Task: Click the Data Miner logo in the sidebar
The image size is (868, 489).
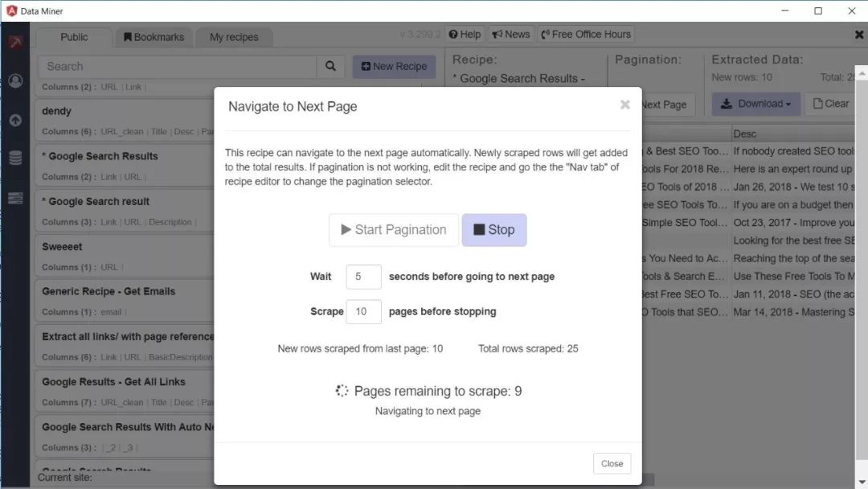Action: (15, 42)
